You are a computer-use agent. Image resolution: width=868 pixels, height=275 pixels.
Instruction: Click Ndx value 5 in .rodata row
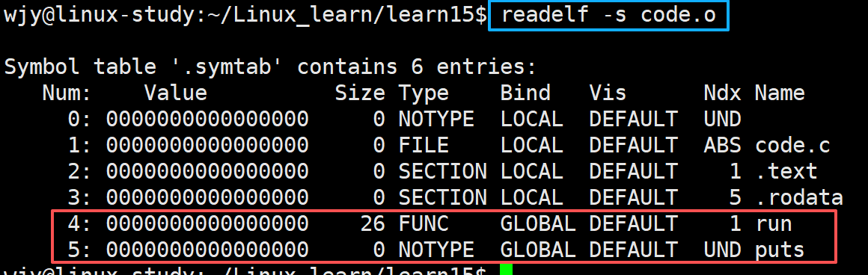click(x=735, y=197)
